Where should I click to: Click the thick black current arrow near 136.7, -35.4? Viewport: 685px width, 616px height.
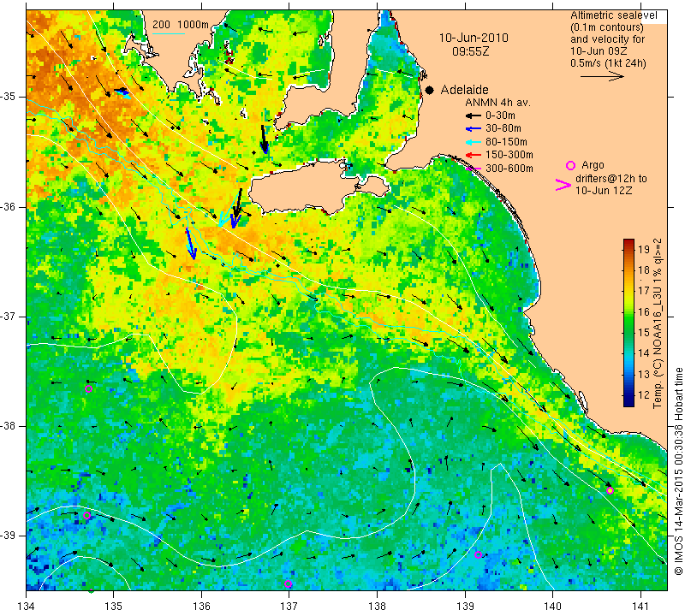click(x=264, y=139)
